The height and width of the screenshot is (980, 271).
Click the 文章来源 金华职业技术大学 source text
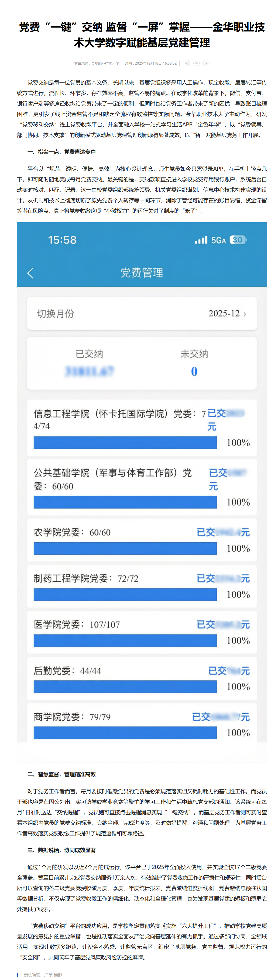coord(96,63)
